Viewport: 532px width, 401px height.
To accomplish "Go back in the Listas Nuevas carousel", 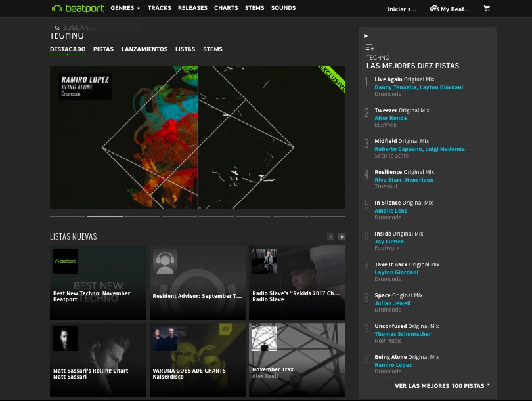I will point(332,236).
